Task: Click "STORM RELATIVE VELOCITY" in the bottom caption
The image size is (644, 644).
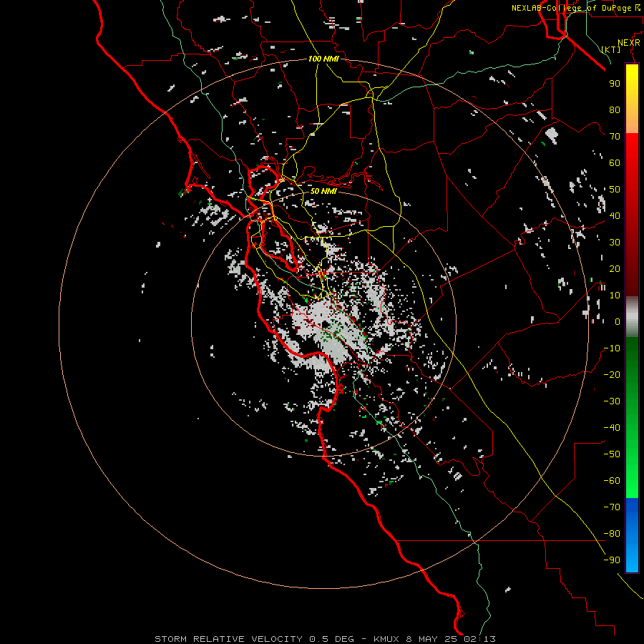Action: coord(228,639)
